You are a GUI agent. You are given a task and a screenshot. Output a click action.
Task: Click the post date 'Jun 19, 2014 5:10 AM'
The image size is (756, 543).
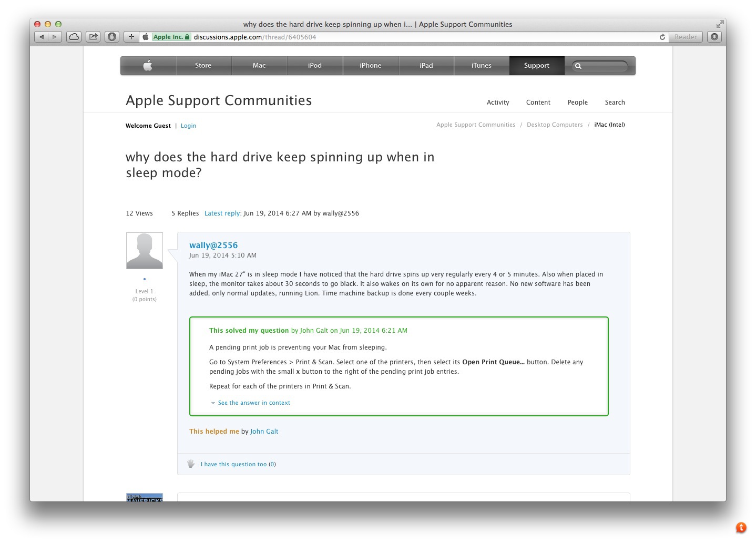(223, 255)
